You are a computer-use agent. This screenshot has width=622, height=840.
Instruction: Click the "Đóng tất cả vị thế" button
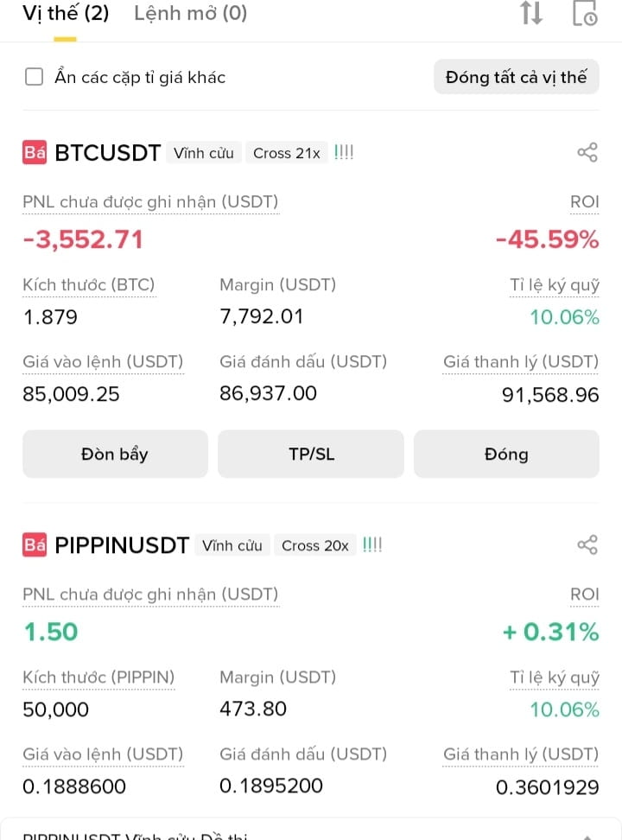[517, 77]
